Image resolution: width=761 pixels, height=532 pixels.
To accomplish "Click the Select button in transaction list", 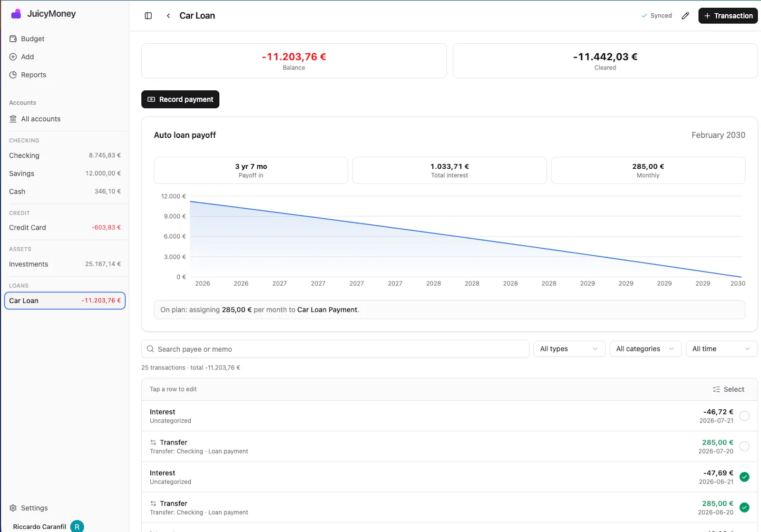I will pos(728,389).
